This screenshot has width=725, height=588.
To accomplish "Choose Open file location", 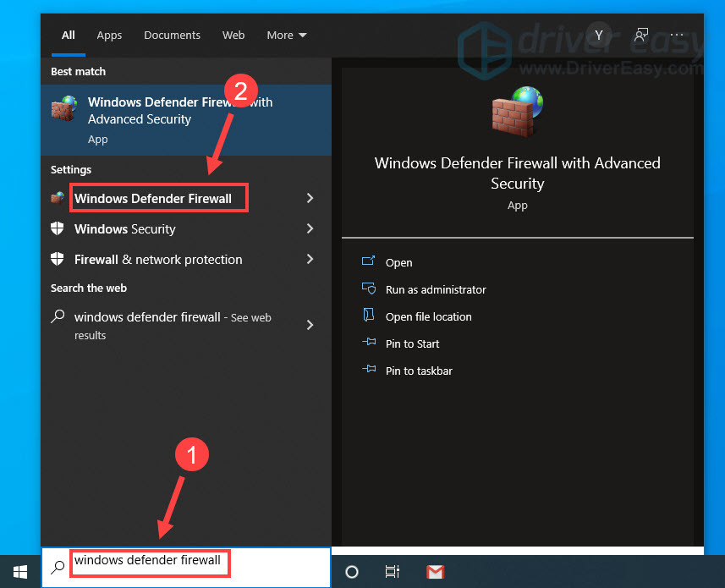I will [x=429, y=316].
